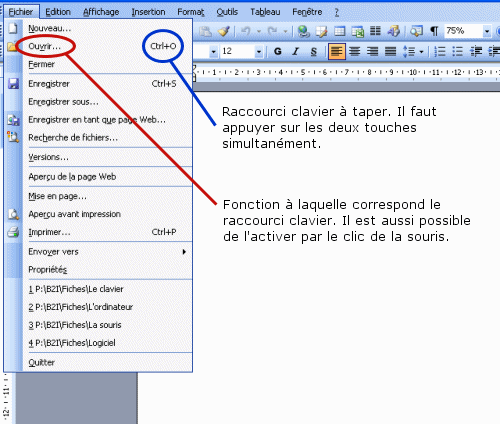Expand the Envoyer vers submenu
This screenshot has height=424, width=500.
tap(99, 252)
